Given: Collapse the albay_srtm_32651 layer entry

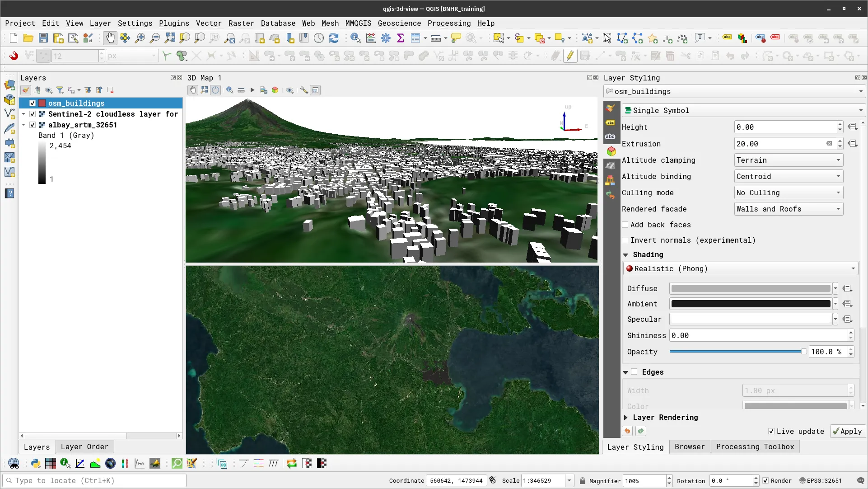Looking at the screenshot, I should pyautogui.click(x=23, y=125).
